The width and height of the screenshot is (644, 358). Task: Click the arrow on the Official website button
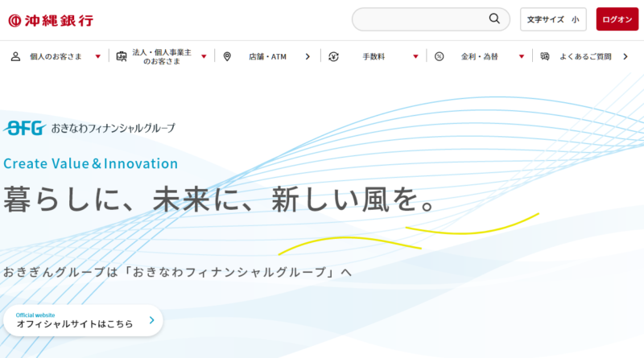click(x=151, y=320)
